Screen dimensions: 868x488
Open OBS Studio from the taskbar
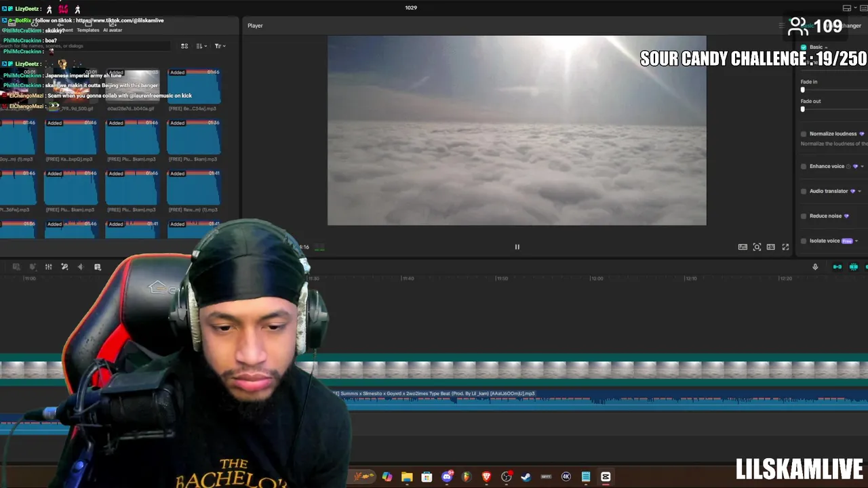tap(506, 477)
